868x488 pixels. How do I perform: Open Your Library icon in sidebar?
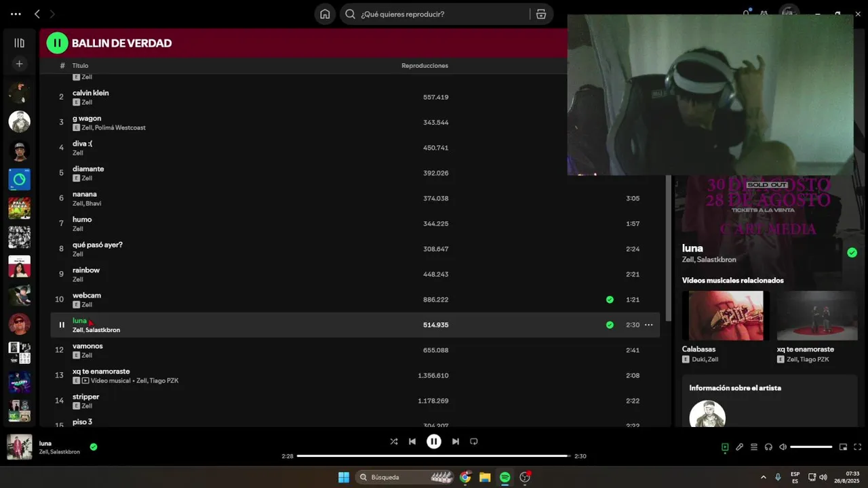point(19,43)
